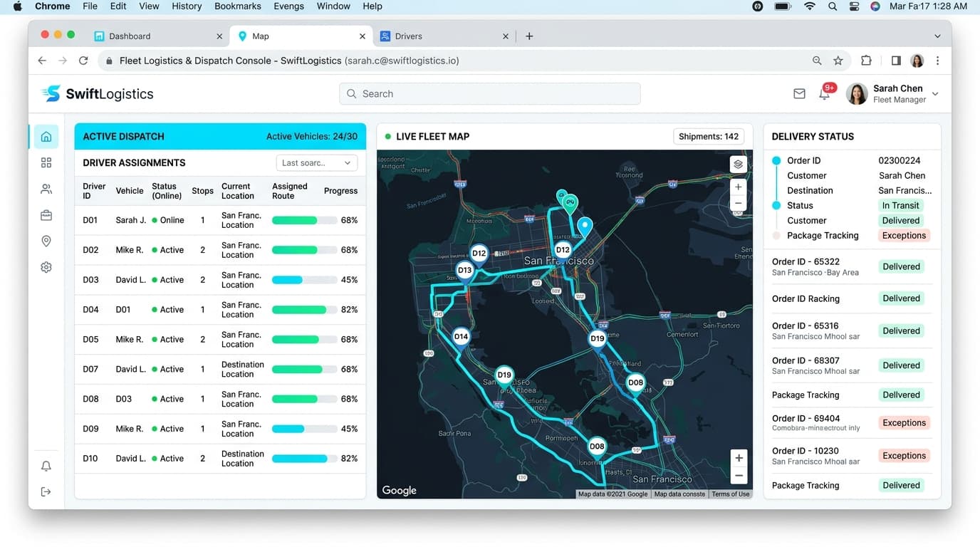Click the address bar zoom magnifier icon
The image size is (980, 547).
[817, 61]
